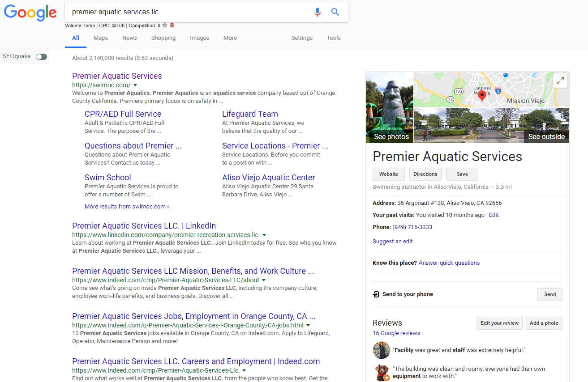The width and height of the screenshot is (588, 382).
Task: Open the Premier Aquatic Services swimoc result
Action: [x=117, y=76]
